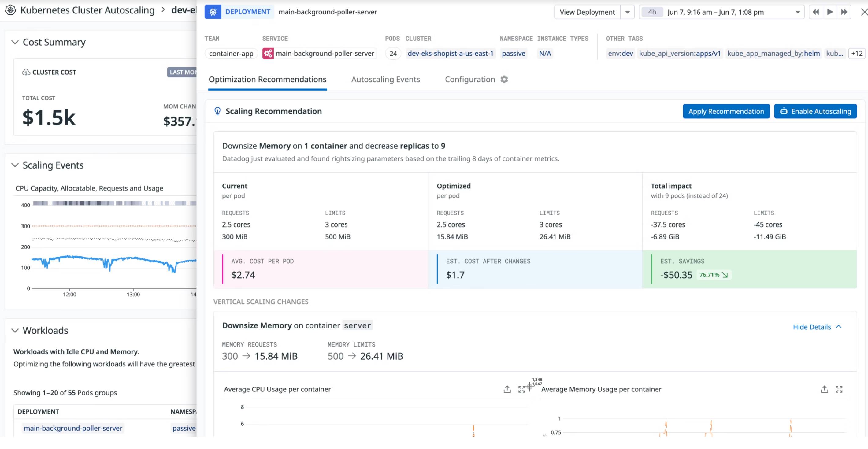
Task: Close the deployment side panel
Action: 864,12
